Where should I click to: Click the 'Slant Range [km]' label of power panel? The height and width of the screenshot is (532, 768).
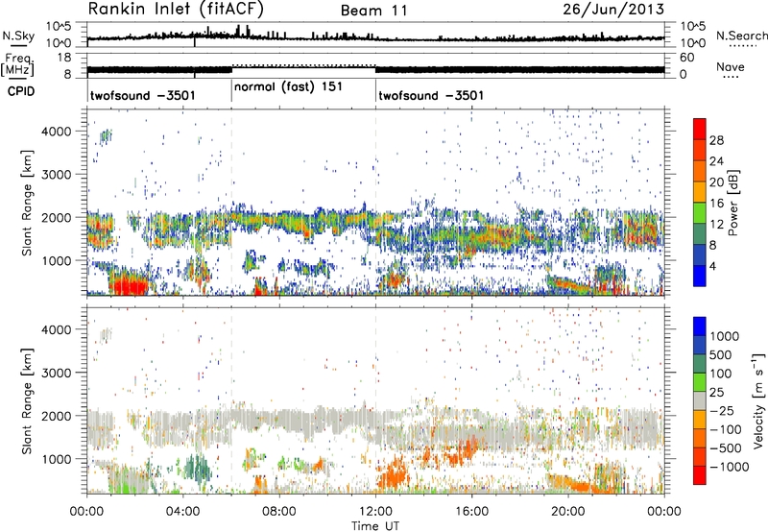pos(27,203)
